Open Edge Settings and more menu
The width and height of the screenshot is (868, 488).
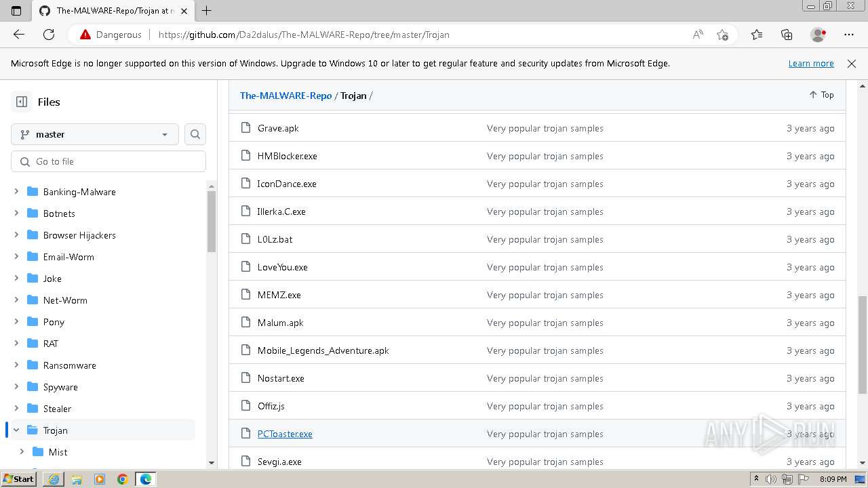tap(849, 35)
